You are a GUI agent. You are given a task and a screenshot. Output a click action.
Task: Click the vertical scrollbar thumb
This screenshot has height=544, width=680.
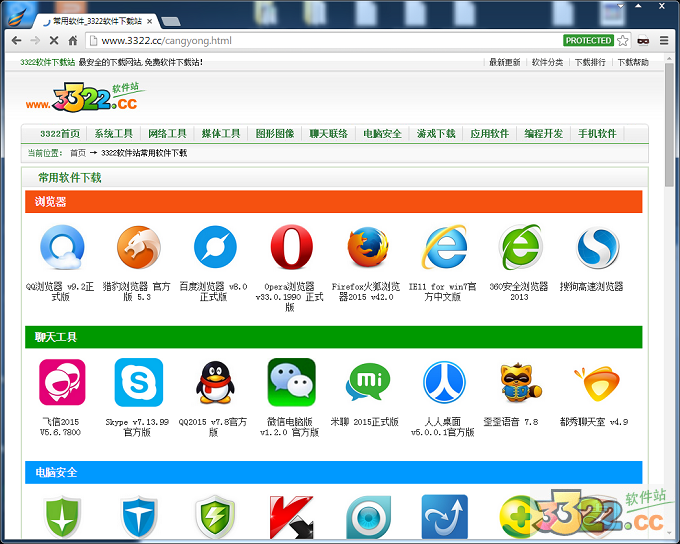tap(670, 125)
